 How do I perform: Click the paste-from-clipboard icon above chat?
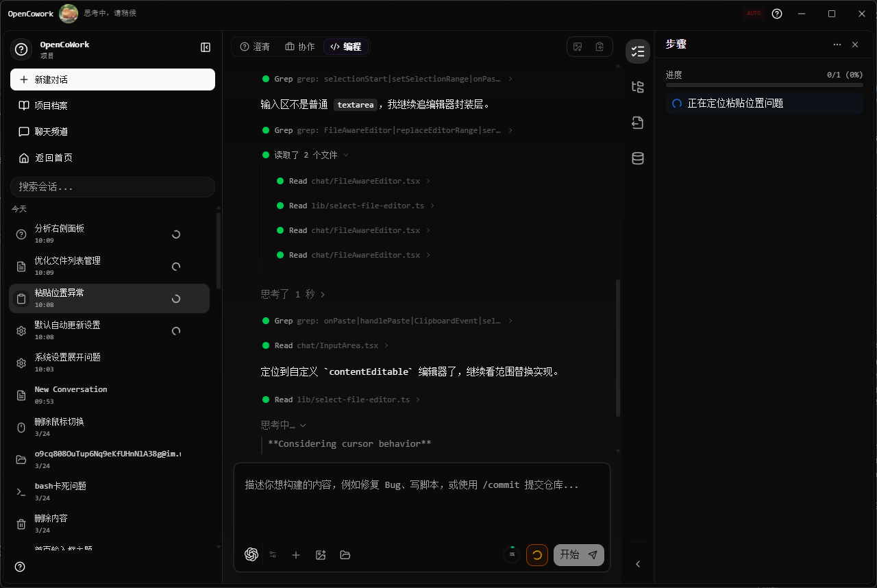pos(600,46)
